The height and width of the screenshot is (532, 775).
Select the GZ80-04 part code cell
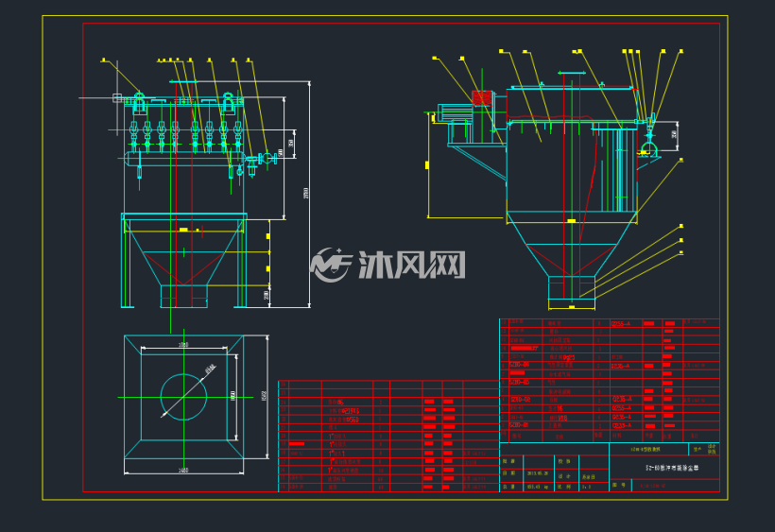519,365
